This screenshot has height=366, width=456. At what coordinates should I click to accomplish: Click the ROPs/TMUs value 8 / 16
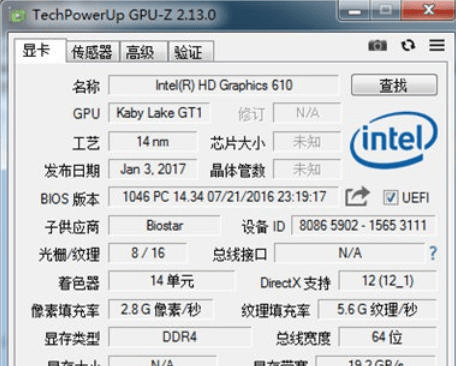click(148, 253)
